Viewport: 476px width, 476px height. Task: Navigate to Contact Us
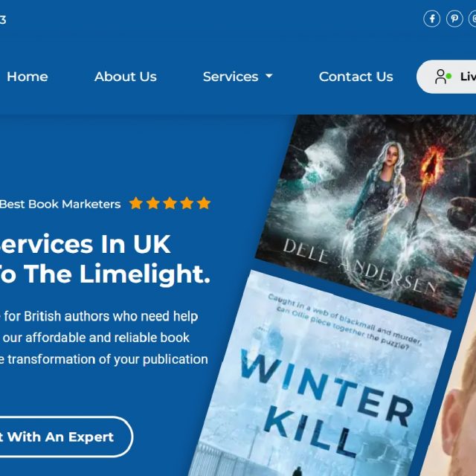pyautogui.click(x=356, y=77)
